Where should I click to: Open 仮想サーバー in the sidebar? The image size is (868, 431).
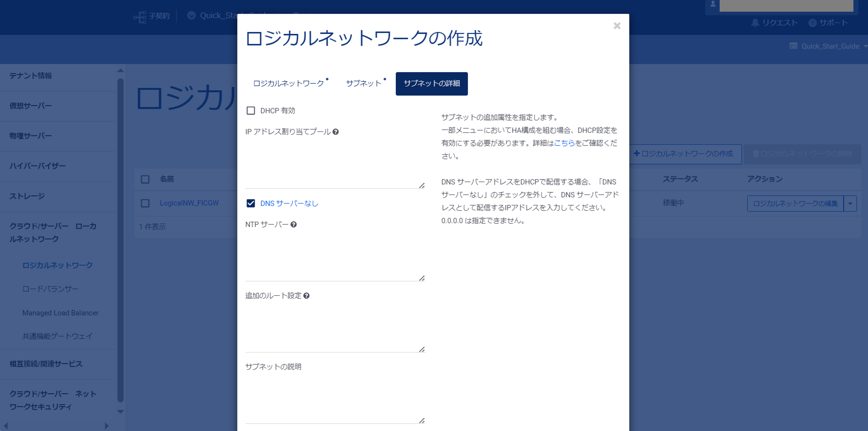(x=31, y=106)
